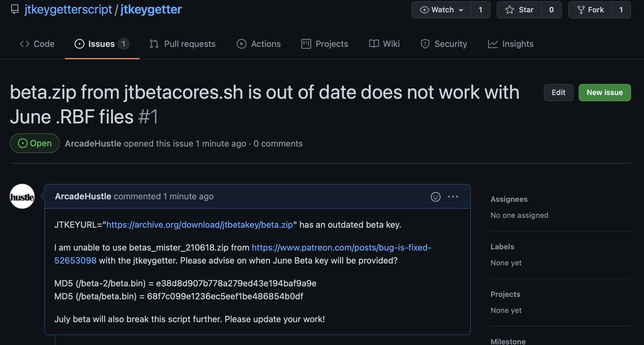
Task: Open the Pull requests tab
Action: click(x=182, y=44)
